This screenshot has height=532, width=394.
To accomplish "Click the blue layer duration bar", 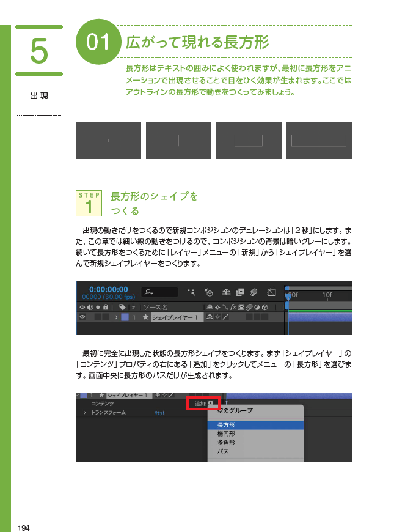I will (319, 317).
